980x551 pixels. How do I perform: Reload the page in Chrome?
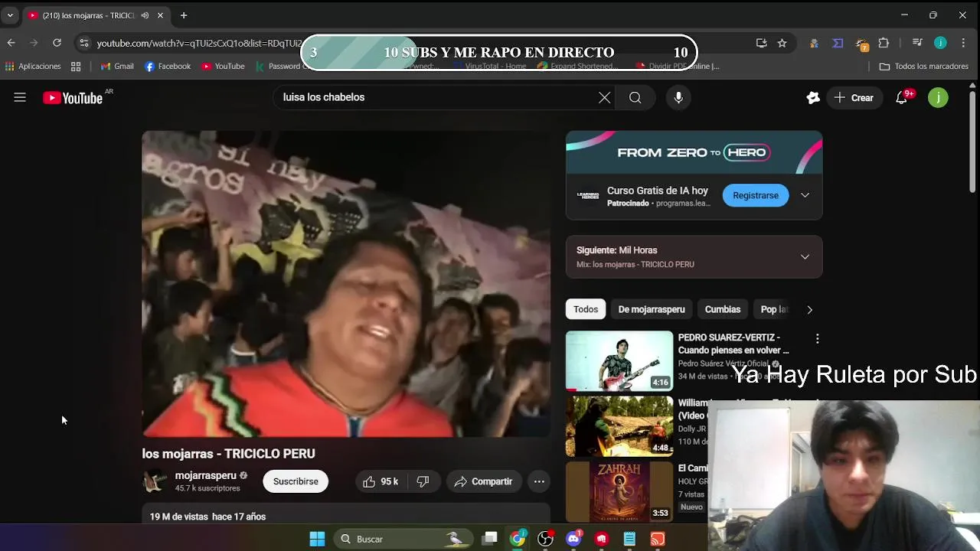[x=57, y=43]
